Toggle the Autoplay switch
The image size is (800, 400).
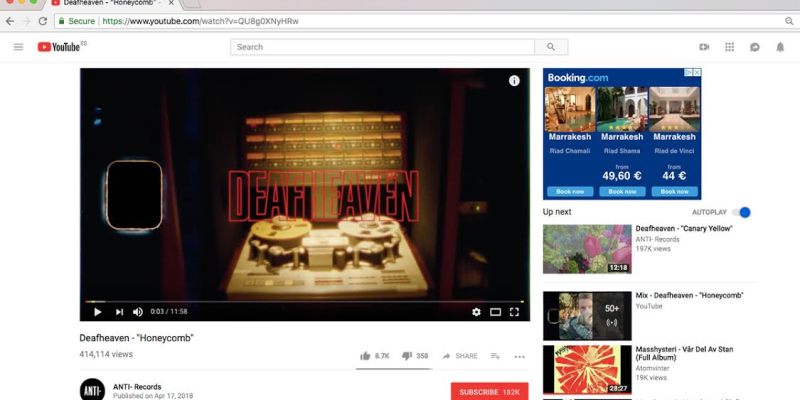coord(741,212)
